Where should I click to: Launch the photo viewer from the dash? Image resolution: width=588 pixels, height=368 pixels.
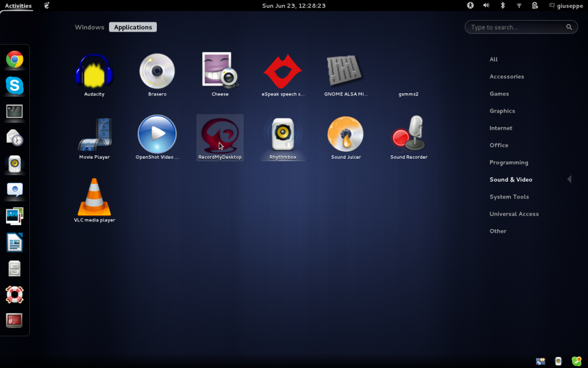pyautogui.click(x=14, y=216)
